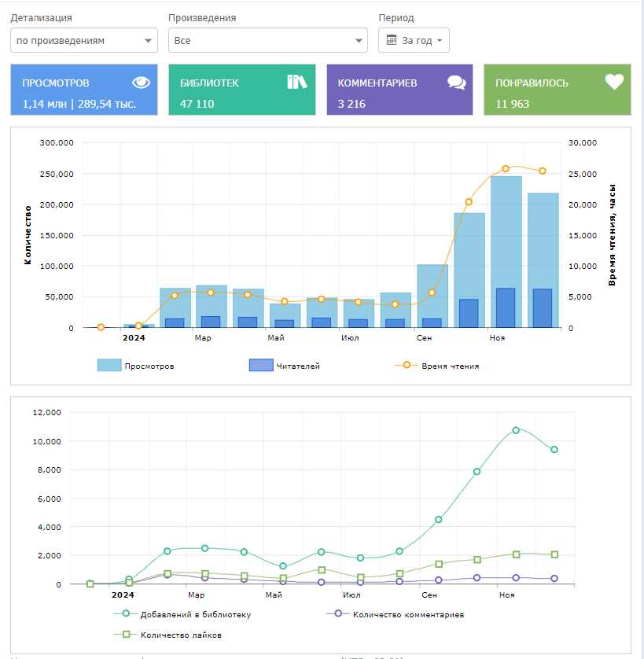This screenshot has width=644, height=659.
Task: Click the tallest views bar for November
Action: (x=506, y=228)
